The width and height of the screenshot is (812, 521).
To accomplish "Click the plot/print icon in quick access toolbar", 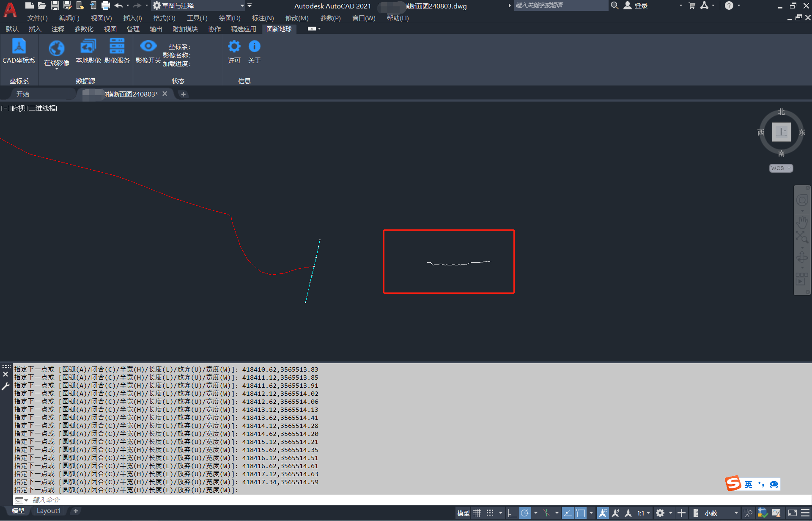I will click(106, 6).
